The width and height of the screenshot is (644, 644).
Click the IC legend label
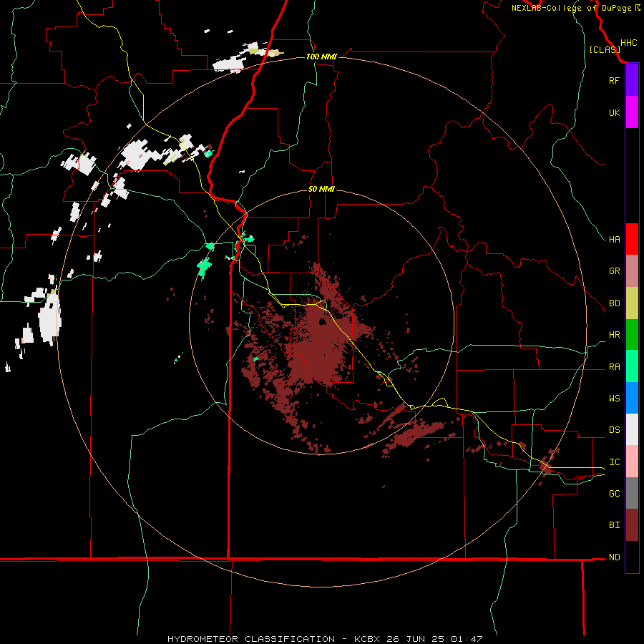tap(614, 462)
